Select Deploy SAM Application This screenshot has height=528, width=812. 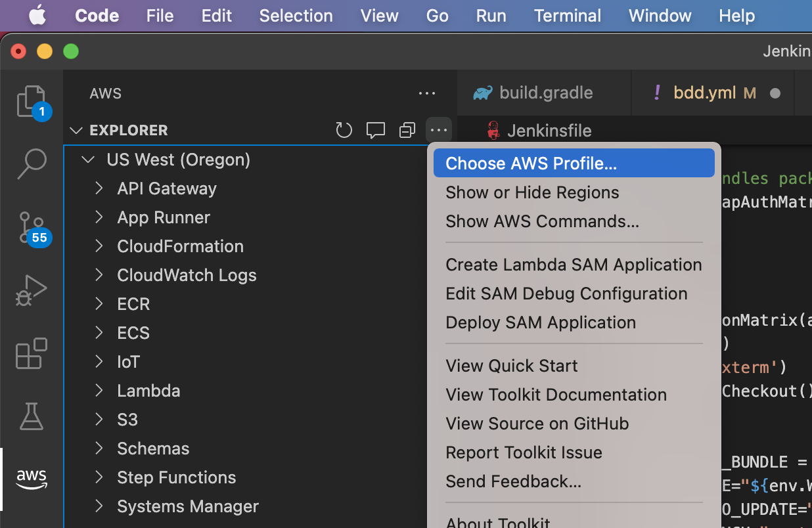(x=574, y=322)
